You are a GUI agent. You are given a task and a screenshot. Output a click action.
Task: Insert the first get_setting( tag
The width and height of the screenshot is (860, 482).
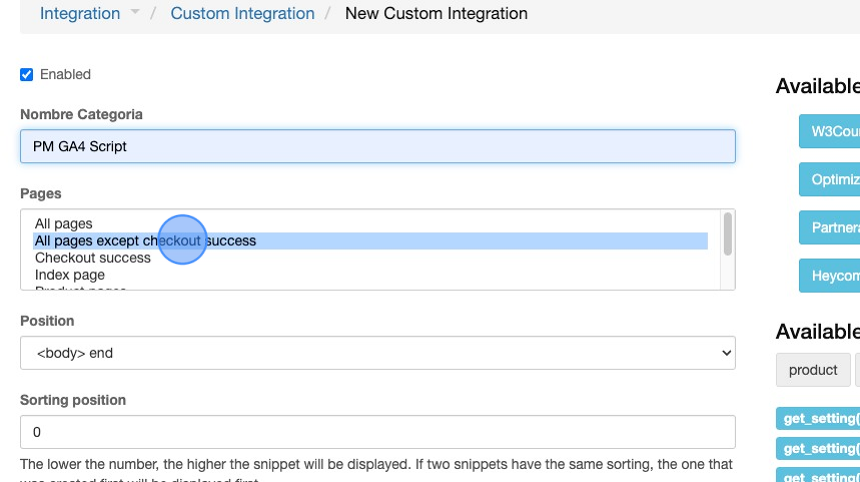point(820,419)
